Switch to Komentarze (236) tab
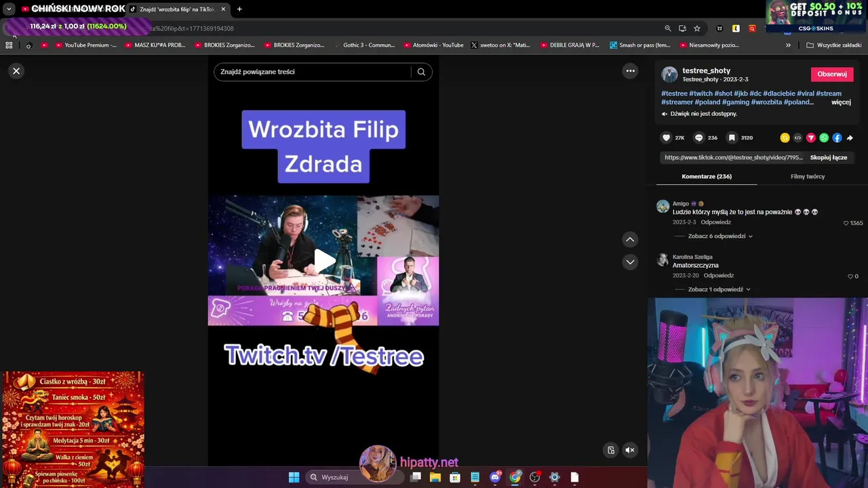This screenshot has height=488, width=868. tap(707, 176)
